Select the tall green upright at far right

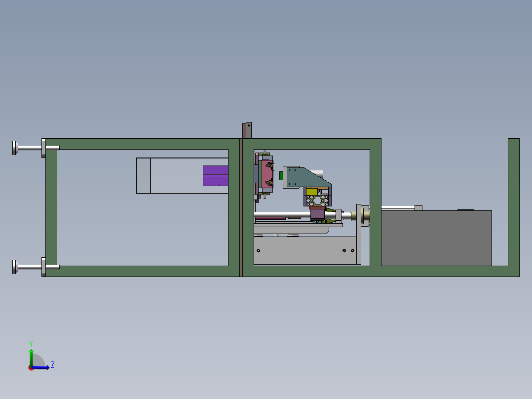514,202
